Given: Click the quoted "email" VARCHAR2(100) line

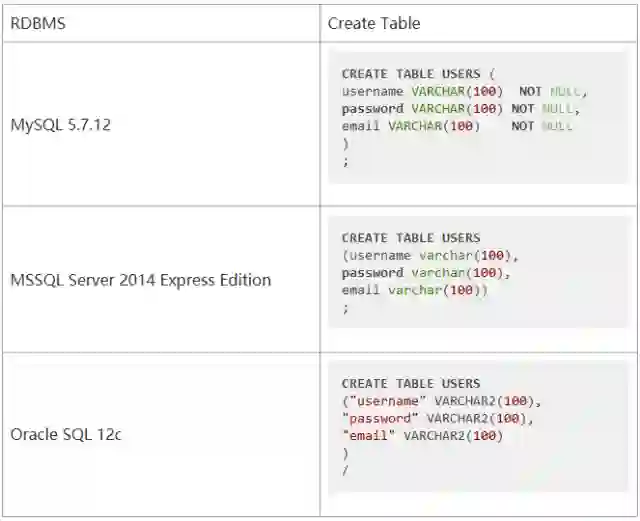Looking at the screenshot, I should click(x=422, y=436).
